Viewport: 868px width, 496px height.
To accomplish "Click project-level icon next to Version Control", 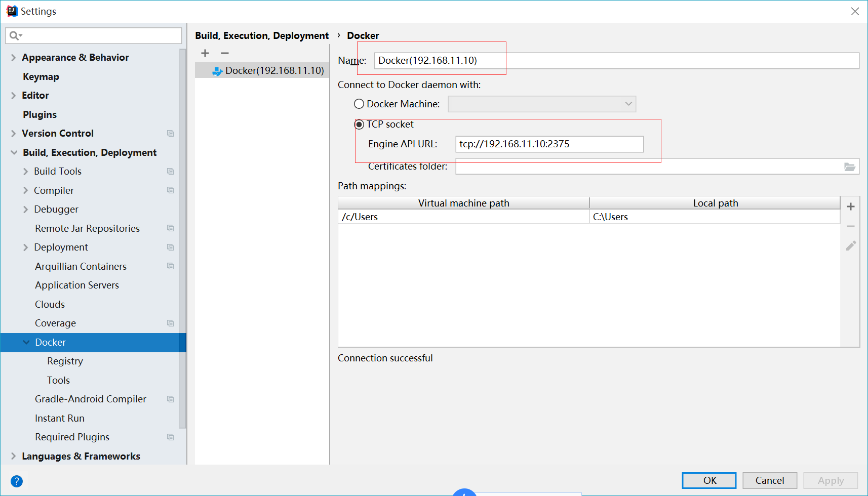I will pos(170,134).
